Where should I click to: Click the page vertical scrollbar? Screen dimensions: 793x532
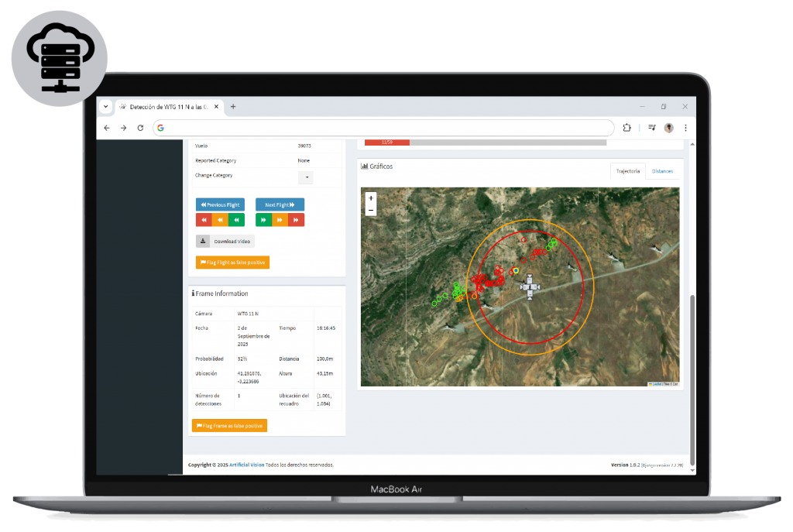click(x=692, y=379)
